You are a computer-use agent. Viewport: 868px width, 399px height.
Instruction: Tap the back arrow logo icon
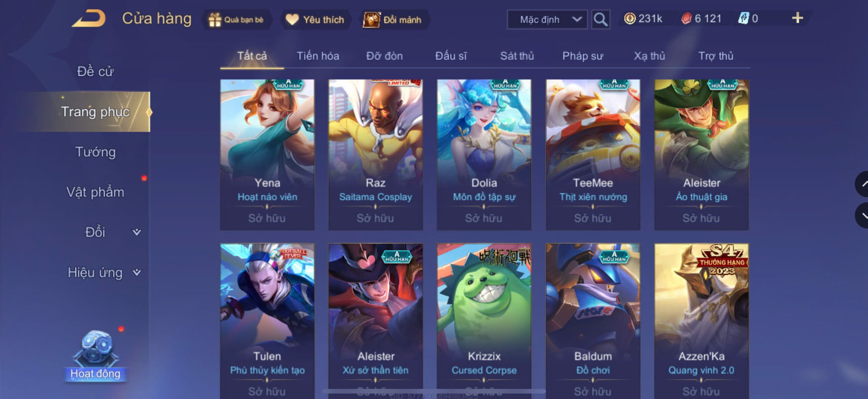click(x=89, y=19)
